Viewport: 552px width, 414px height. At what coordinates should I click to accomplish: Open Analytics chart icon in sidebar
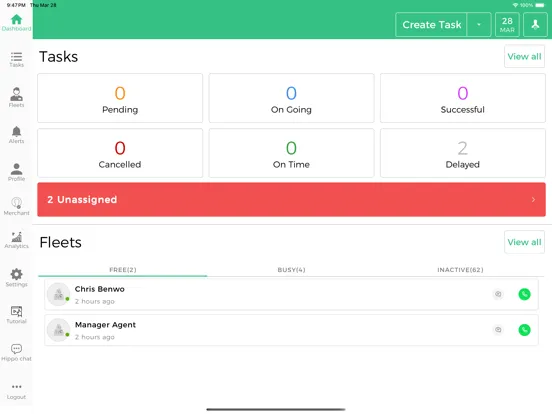click(x=16, y=240)
